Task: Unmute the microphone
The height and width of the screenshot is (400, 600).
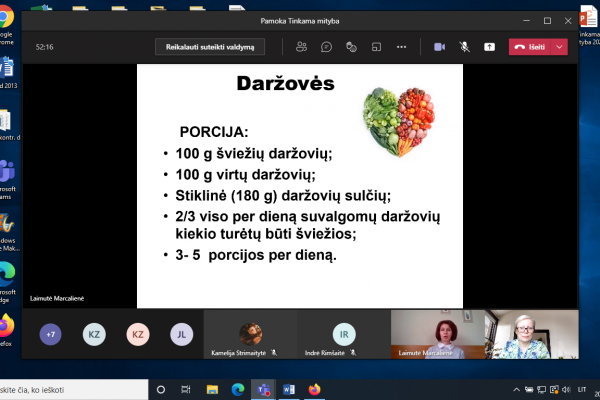Action: (465, 47)
